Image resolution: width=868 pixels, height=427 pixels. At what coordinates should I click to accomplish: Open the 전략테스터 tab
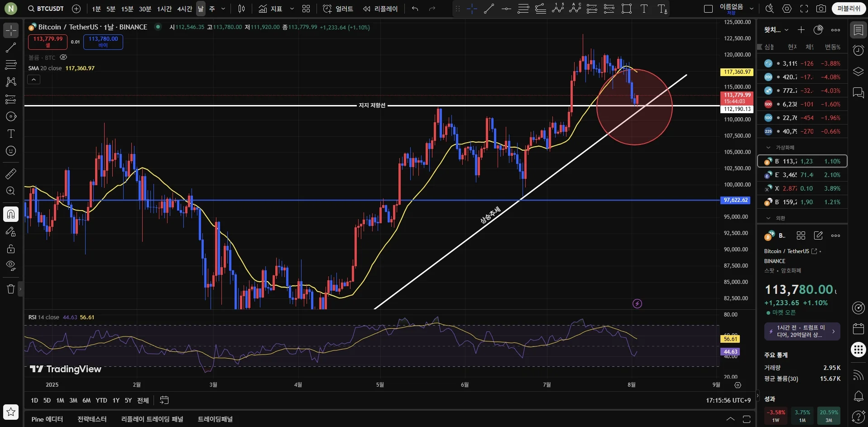coord(92,419)
